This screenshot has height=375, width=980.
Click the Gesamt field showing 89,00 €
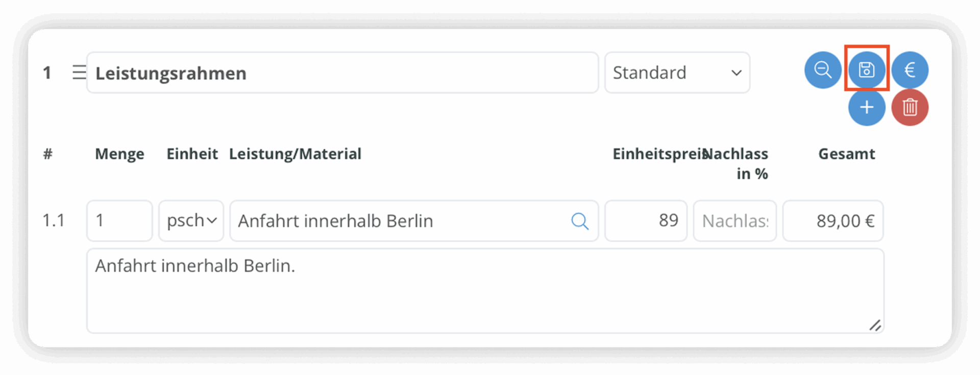(833, 221)
